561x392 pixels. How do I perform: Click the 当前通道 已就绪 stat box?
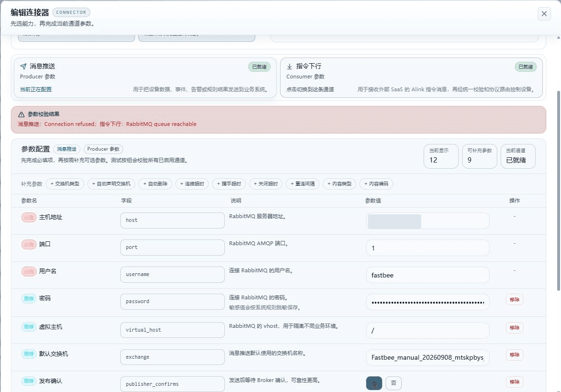pyautogui.click(x=518, y=156)
